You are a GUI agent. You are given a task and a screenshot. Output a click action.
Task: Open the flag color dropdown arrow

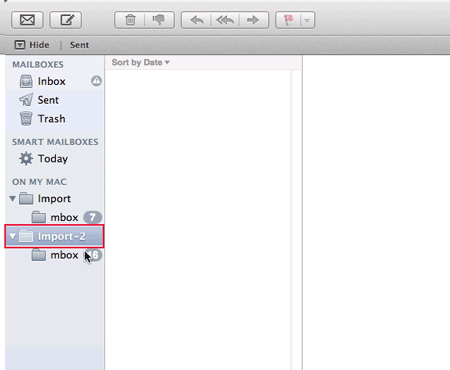click(x=307, y=20)
